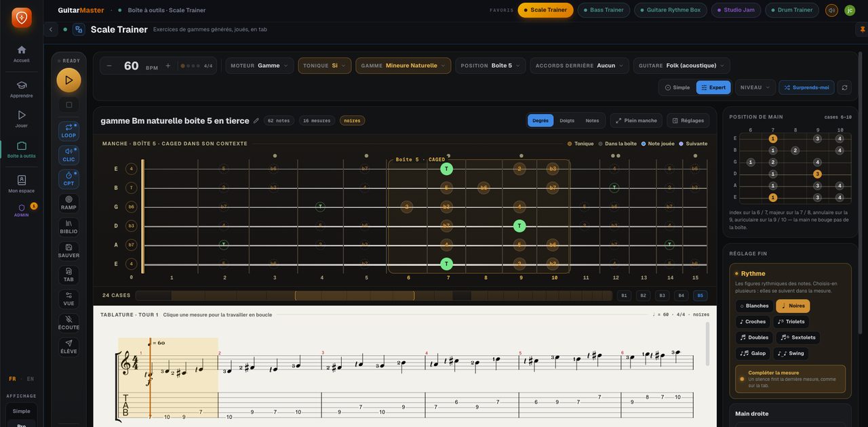
Task: Switch to Expert mode
Action: point(713,87)
